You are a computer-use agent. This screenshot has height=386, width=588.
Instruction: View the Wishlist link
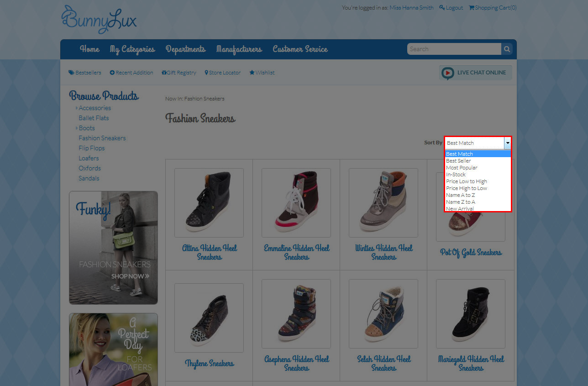265,73
